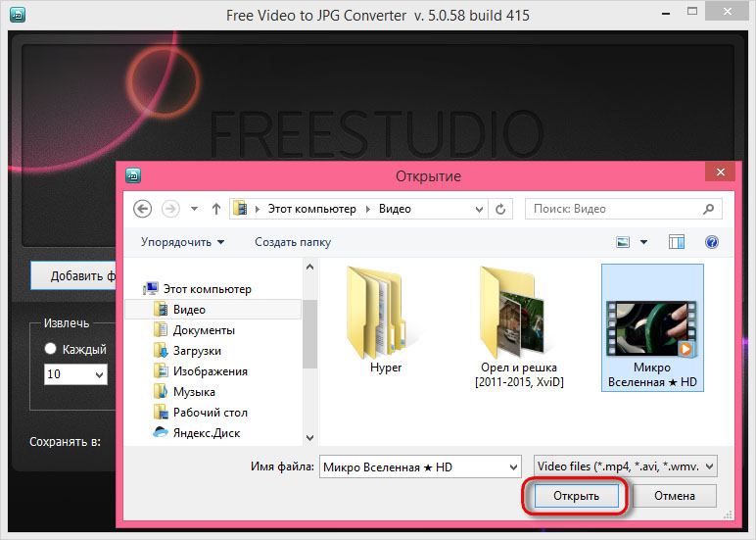The width and height of the screenshot is (756, 540).
Task: Select the Hyper folder
Action: (386, 319)
